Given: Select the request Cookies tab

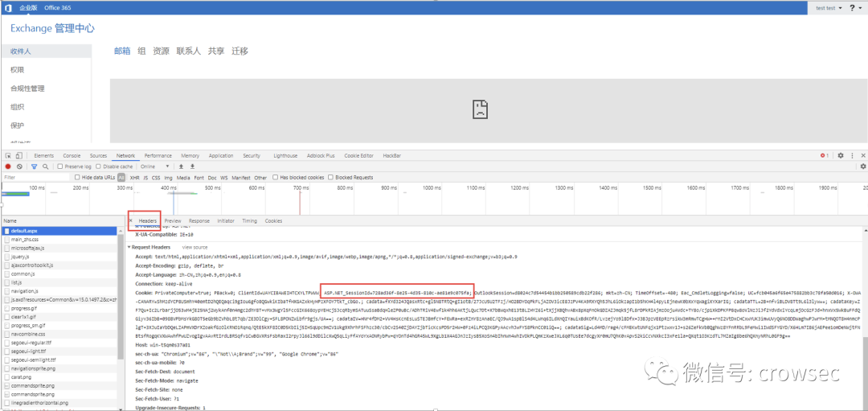Looking at the screenshot, I should pyautogui.click(x=273, y=221).
